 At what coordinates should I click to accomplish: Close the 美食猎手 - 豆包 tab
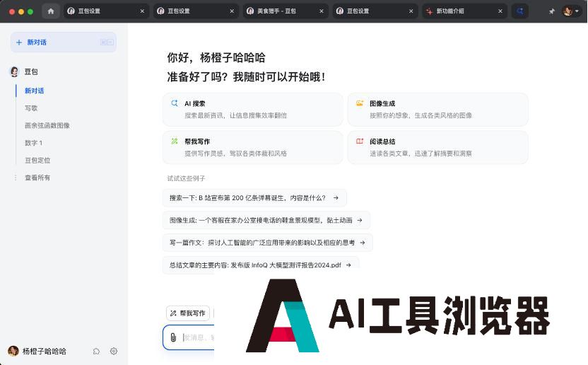[322, 11]
